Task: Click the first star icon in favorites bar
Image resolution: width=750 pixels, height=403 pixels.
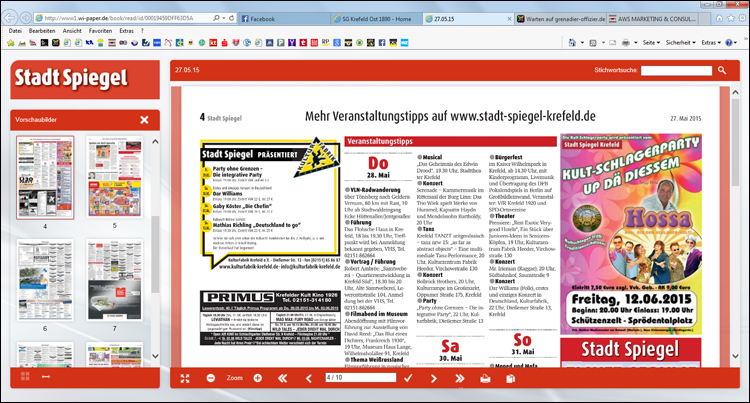Action: [11, 43]
